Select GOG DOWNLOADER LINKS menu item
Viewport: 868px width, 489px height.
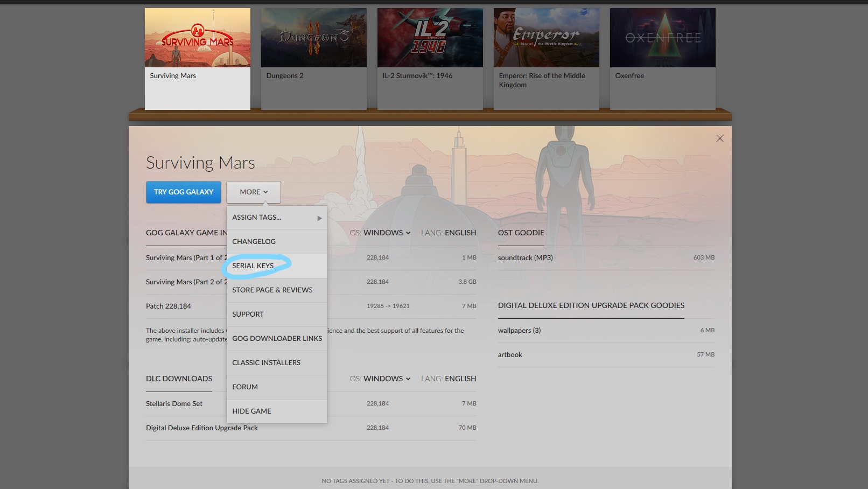pos(277,339)
